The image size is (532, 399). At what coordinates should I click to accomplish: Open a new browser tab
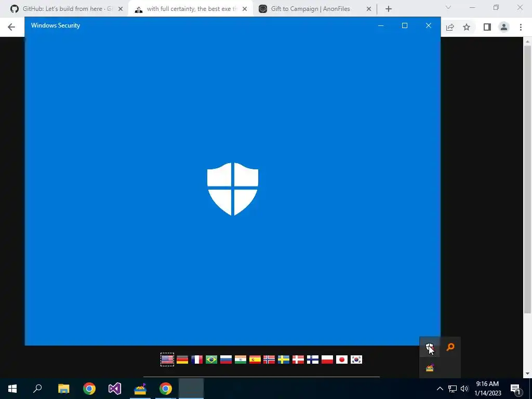pyautogui.click(x=389, y=9)
